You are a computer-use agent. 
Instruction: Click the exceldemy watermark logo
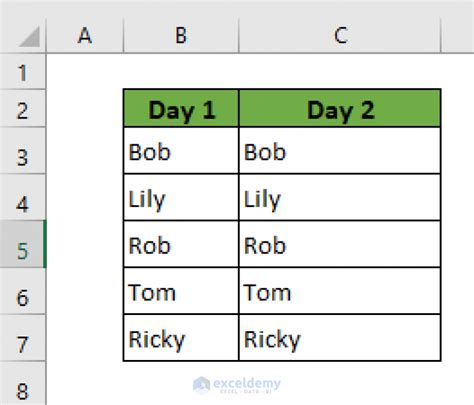[237, 385]
